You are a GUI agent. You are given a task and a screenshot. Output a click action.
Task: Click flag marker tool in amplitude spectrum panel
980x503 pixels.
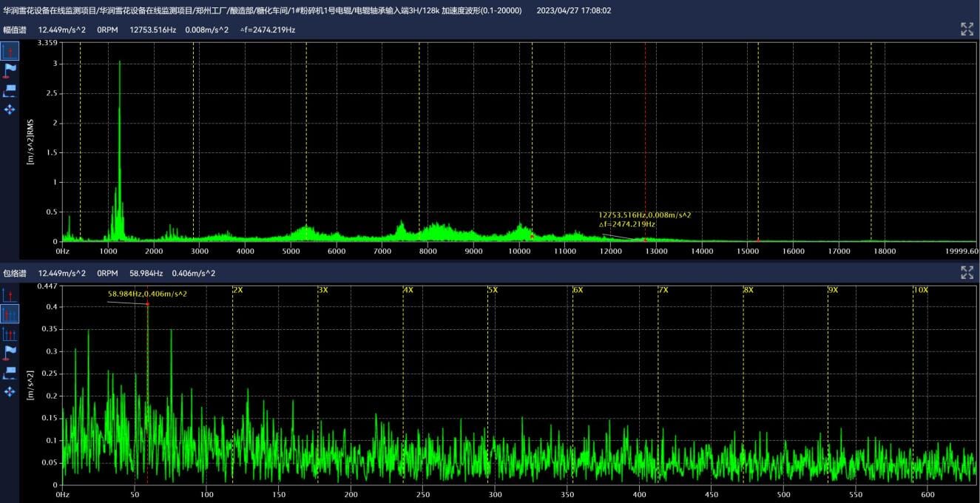10,71
